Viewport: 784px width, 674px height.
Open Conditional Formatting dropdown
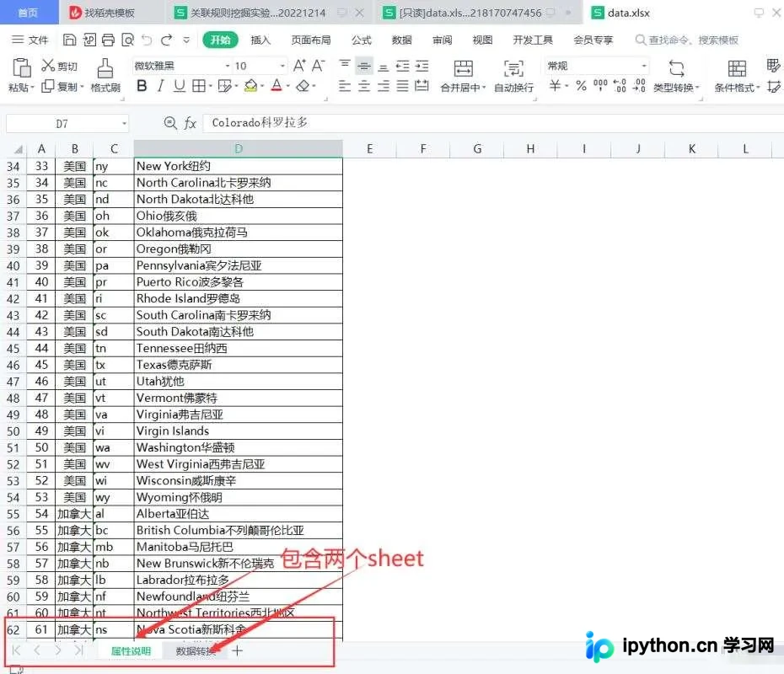point(737,76)
